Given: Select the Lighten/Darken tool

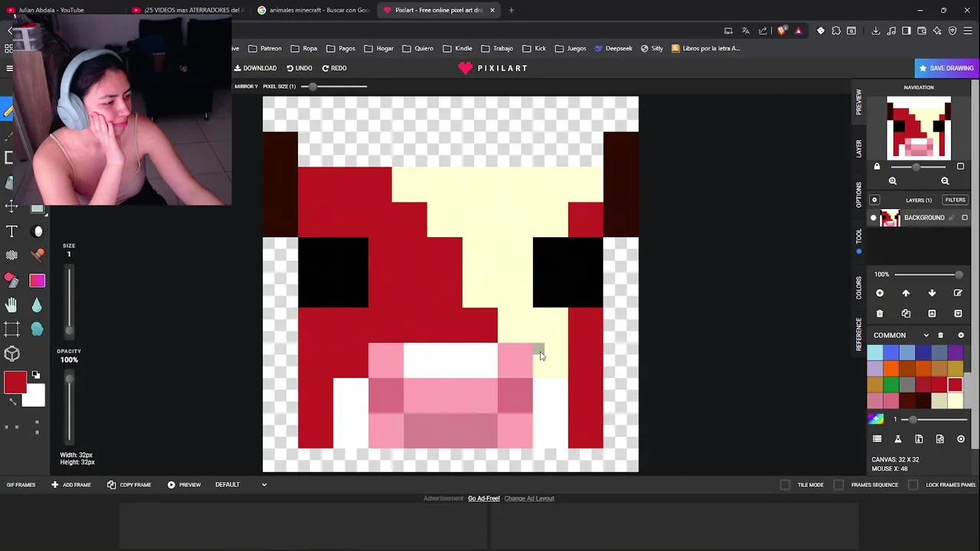Looking at the screenshot, I should pyautogui.click(x=37, y=231).
